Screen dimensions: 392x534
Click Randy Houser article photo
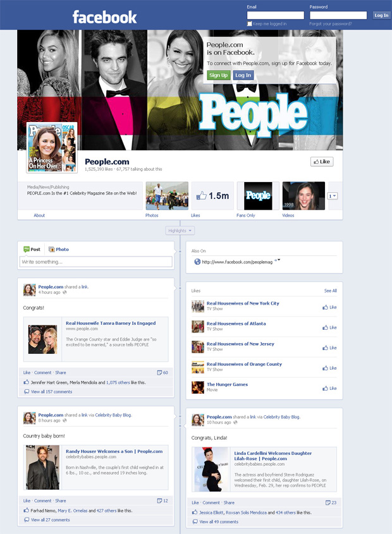point(42,467)
